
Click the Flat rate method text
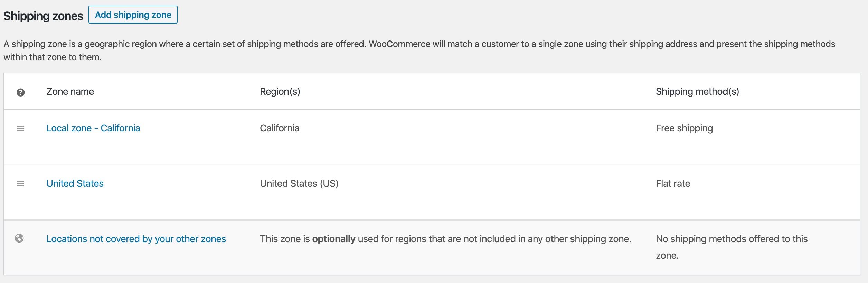[673, 184]
